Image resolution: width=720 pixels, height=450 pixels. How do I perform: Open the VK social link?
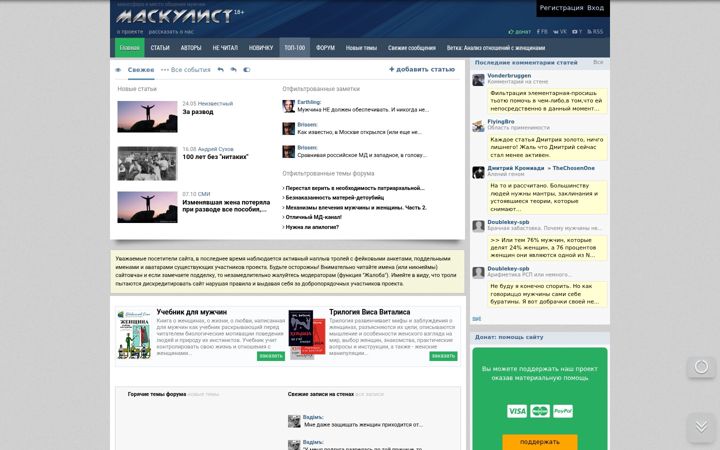tap(560, 32)
